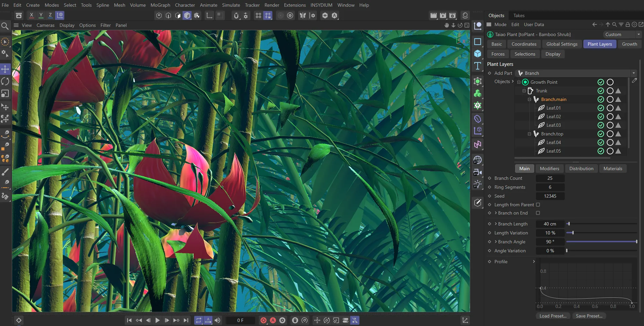
Task: Select the Scale tool
Action: coord(5,94)
